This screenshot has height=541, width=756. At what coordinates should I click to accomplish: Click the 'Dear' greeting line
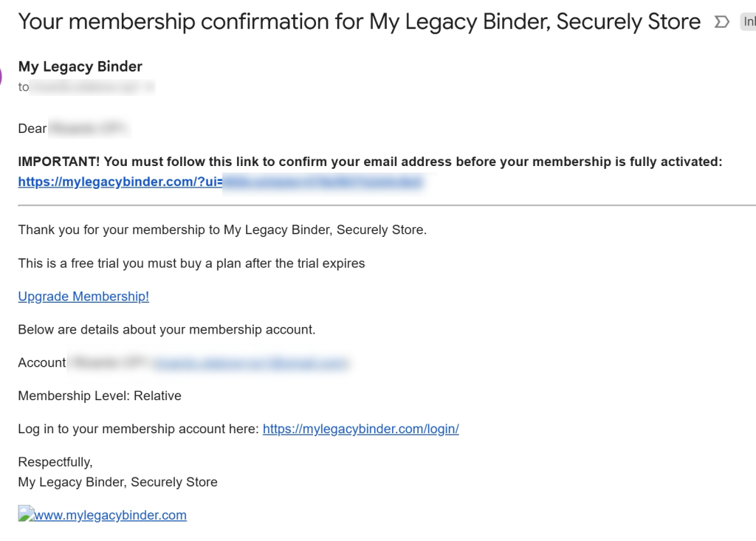pos(32,128)
